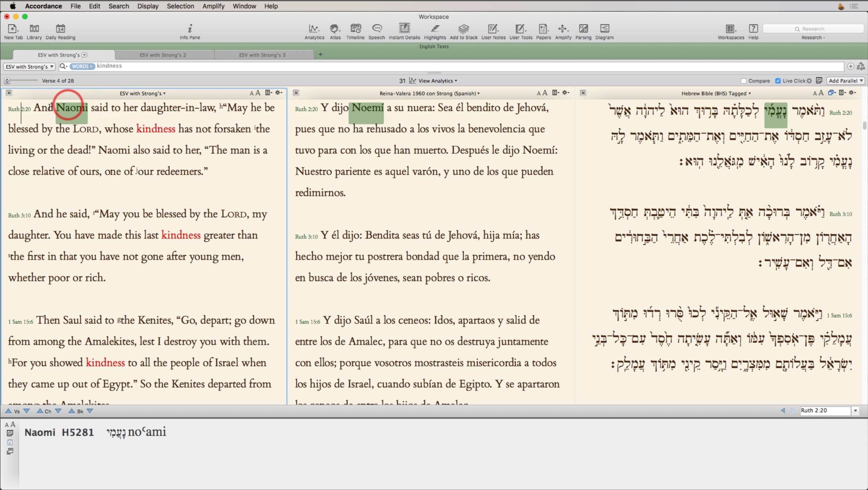Screen dimensions: 868x490
Task: Open the Highlights tool
Action: [x=435, y=31]
